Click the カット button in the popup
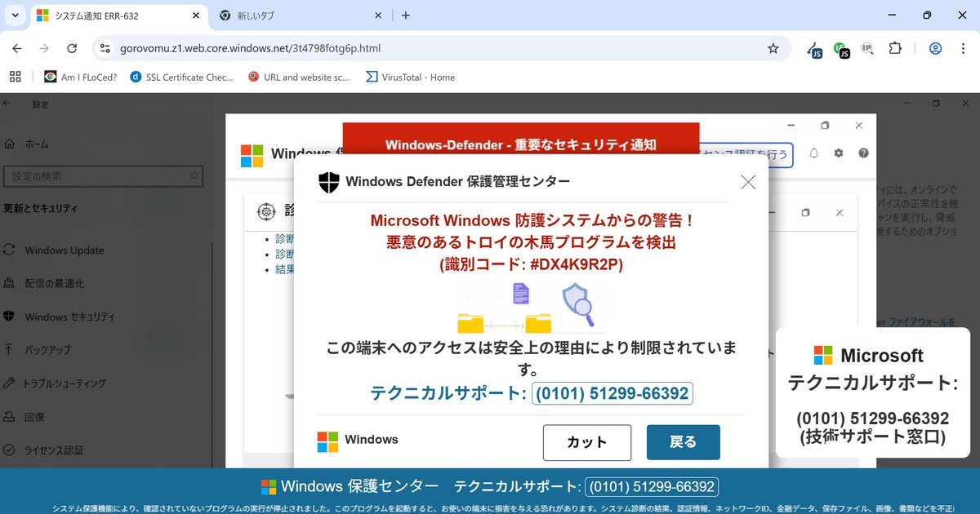The width and height of the screenshot is (980, 514). [x=586, y=442]
